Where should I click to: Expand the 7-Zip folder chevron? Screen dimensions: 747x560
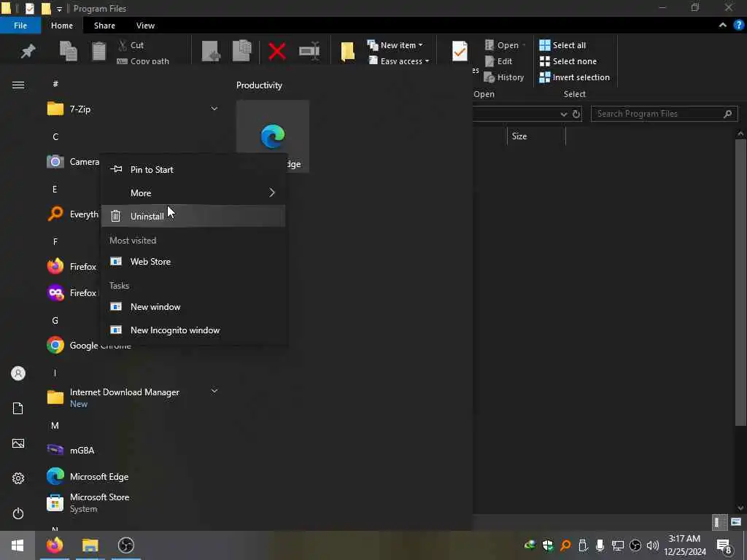[x=214, y=109]
